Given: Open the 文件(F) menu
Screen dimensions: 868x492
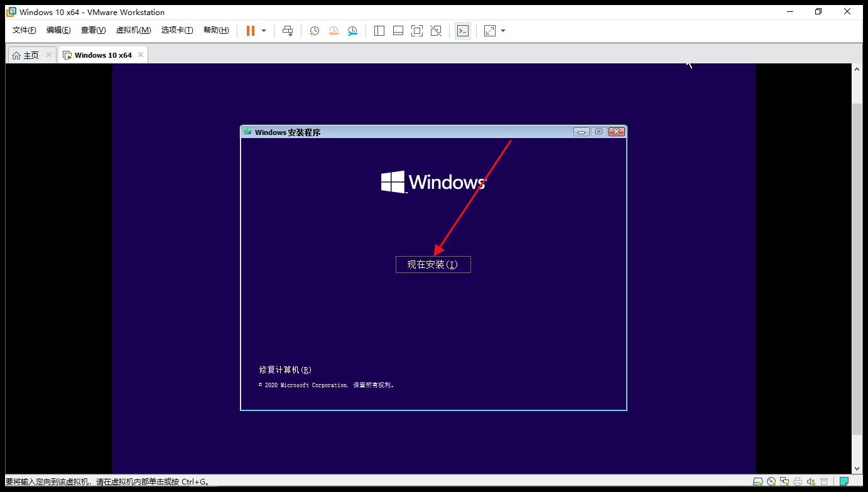Looking at the screenshot, I should click(24, 30).
